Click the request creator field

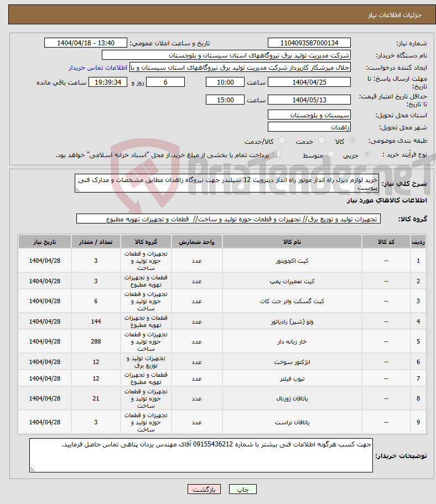[240, 67]
